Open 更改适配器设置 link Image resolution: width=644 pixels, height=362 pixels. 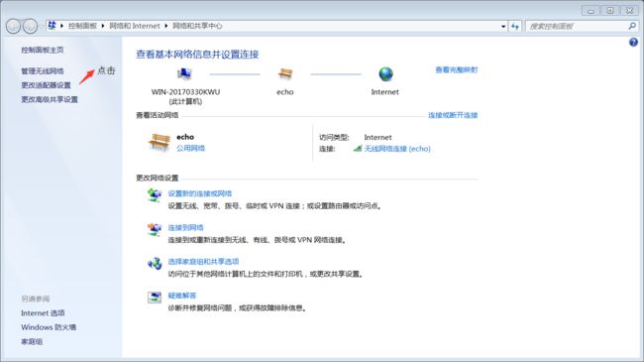coord(46,85)
